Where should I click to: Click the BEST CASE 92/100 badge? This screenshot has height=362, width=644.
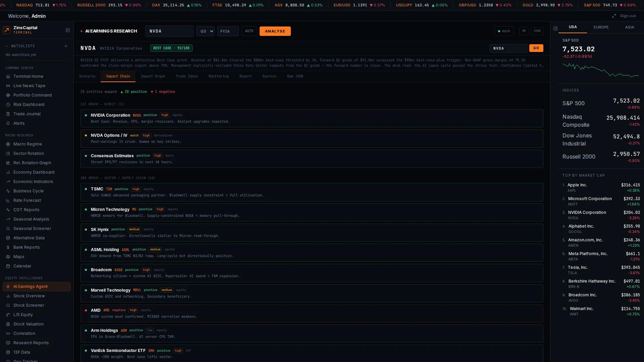[x=171, y=48]
